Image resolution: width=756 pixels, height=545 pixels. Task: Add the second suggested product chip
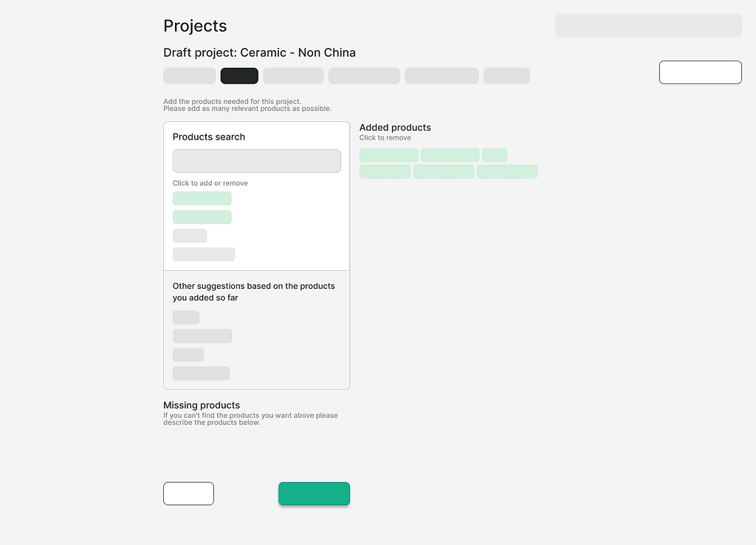(x=202, y=336)
